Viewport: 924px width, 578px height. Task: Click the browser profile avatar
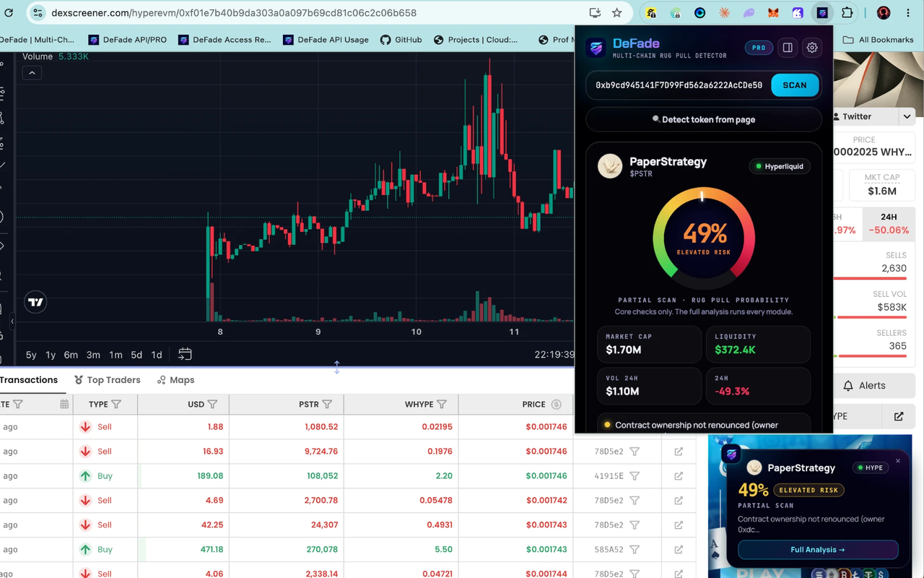pyautogui.click(x=884, y=13)
